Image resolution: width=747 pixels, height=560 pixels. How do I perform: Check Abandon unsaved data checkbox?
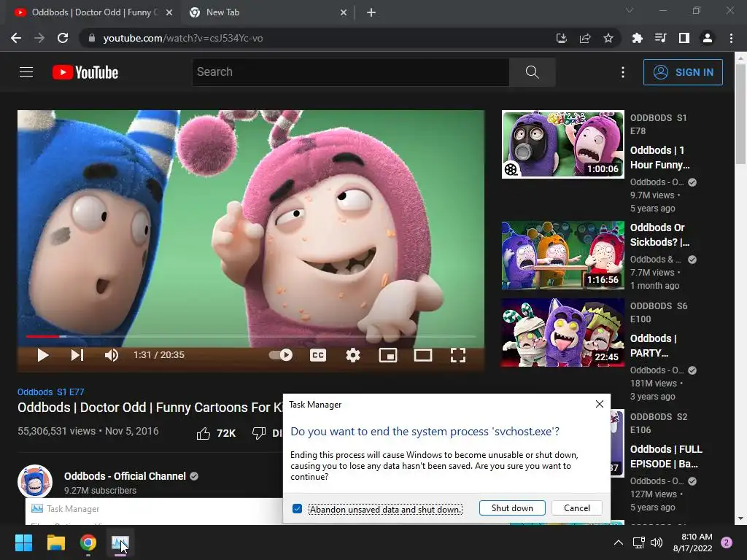pyautogui.click(x=298, y=508)
